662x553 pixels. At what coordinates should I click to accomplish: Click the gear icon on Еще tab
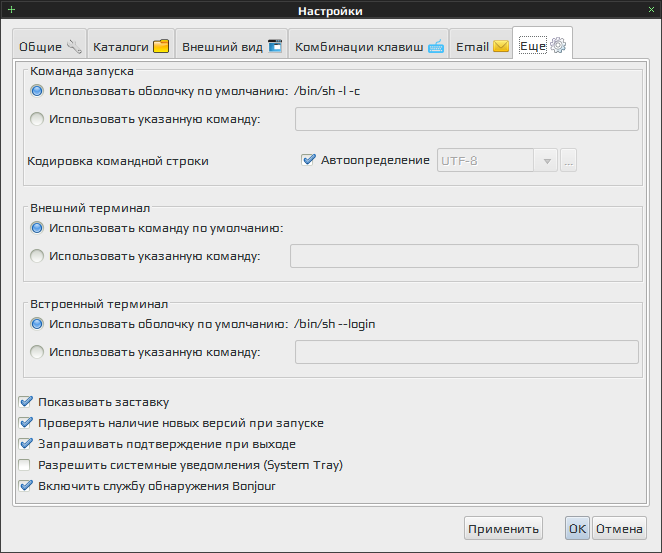(x=558, y=45)
